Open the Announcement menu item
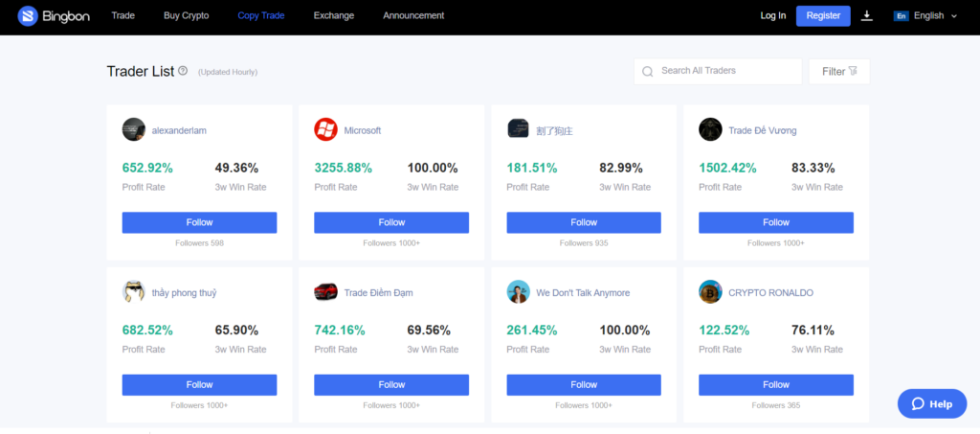This screenshot has width=980, height=434. pyautogui.click(x=413, y=16)
